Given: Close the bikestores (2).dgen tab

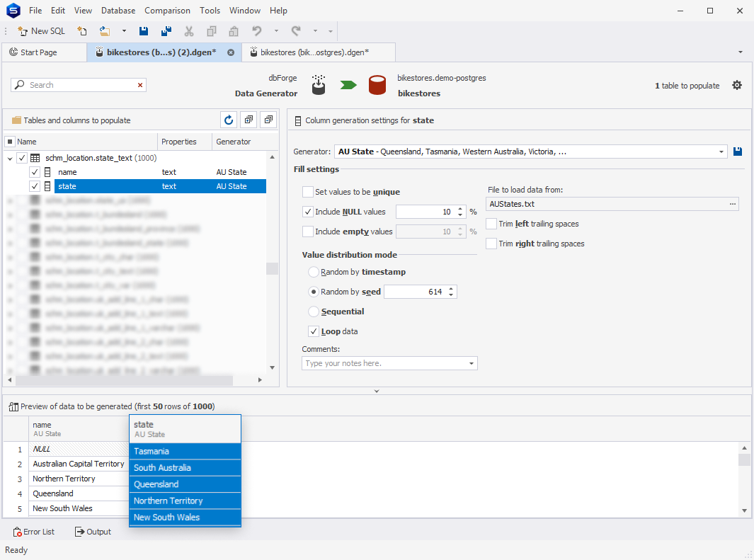Looking at the screenshot, I should pos(231,52).
